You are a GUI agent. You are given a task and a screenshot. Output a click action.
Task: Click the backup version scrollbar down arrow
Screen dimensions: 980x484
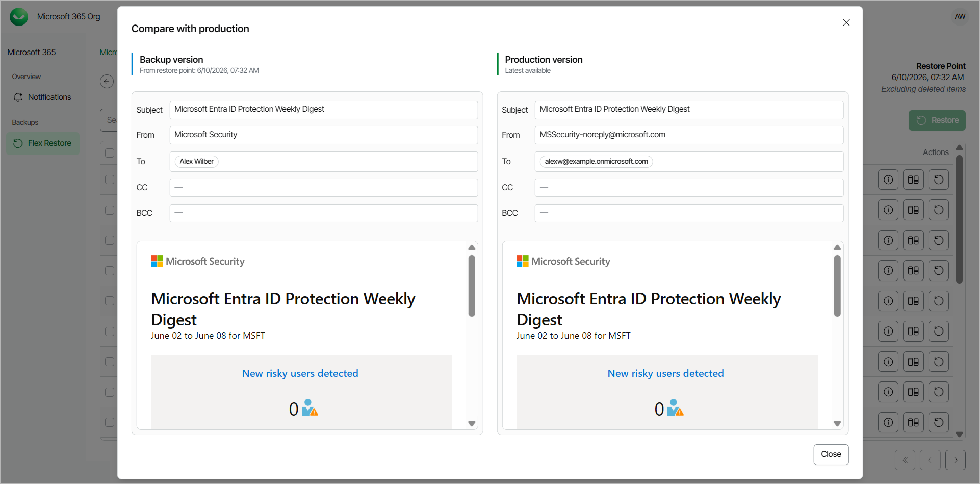click(472, 424)
